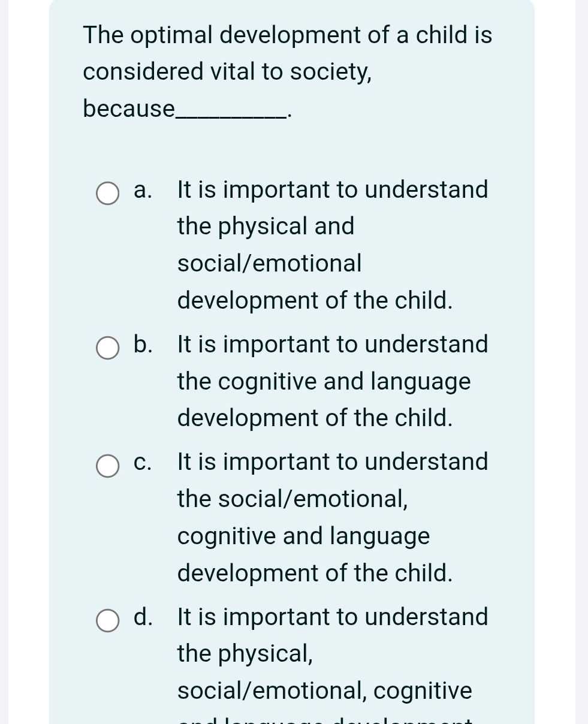
Task: Click the answer text for option b
Action: (332, 381)
